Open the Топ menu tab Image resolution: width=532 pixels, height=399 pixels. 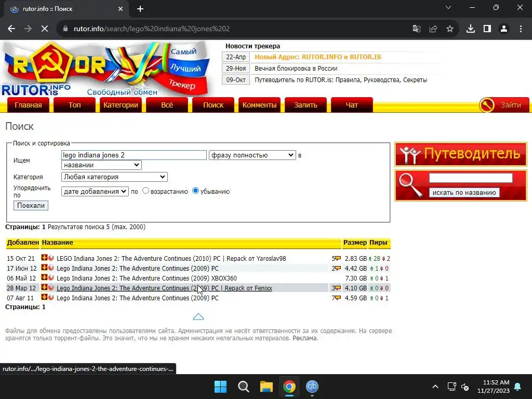click(75, 105)
